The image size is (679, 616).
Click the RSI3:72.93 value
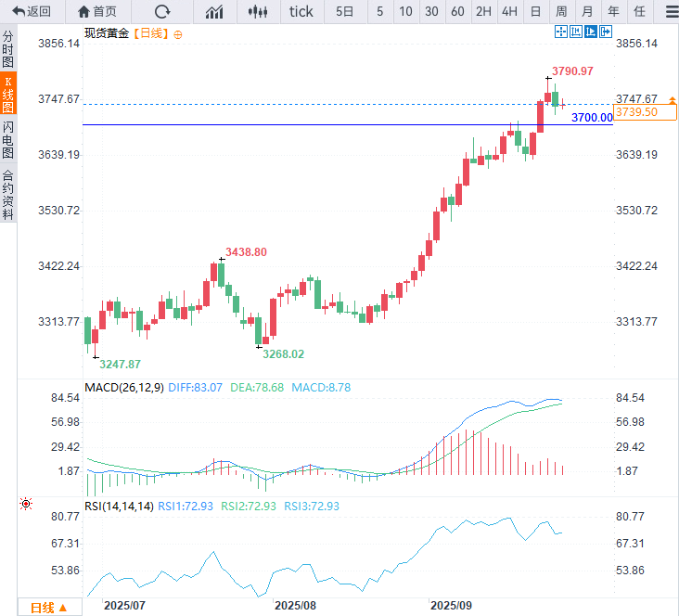312,506
